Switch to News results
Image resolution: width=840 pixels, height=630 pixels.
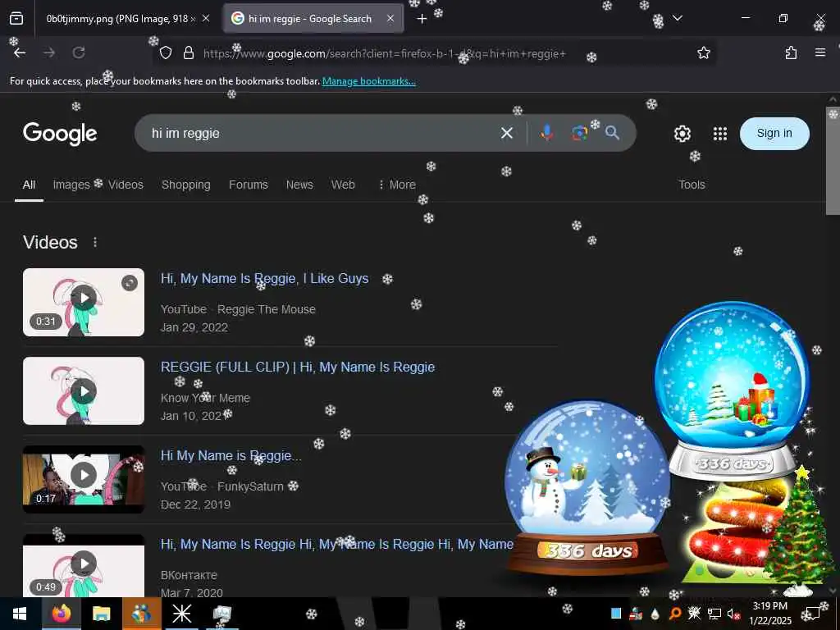pyautogui.click(x=299, y=185)
